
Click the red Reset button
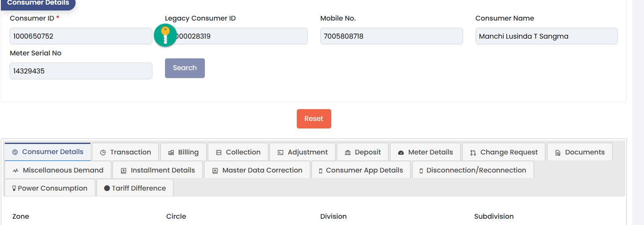coord(314,119)
